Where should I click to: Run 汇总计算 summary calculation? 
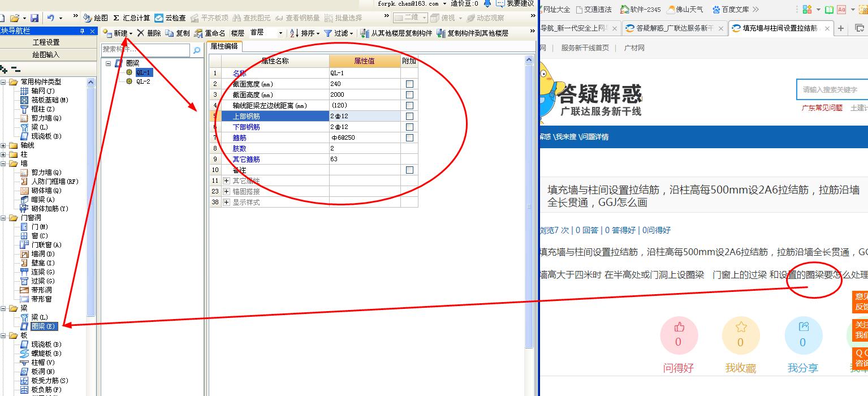131,18
